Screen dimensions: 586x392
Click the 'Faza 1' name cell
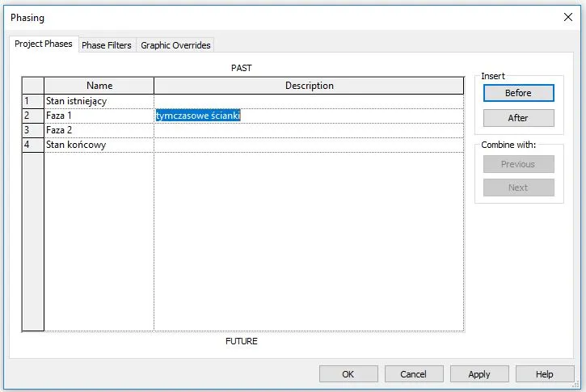click(98, 116)
